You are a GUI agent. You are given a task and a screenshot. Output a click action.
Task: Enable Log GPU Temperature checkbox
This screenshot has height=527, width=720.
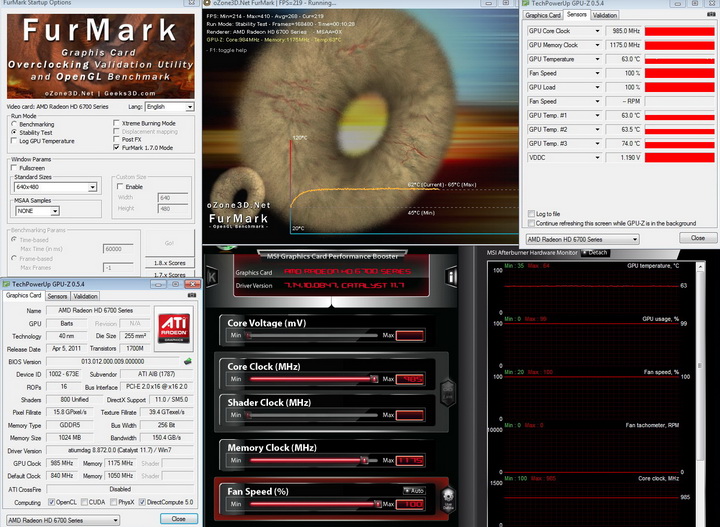[14, 141]
